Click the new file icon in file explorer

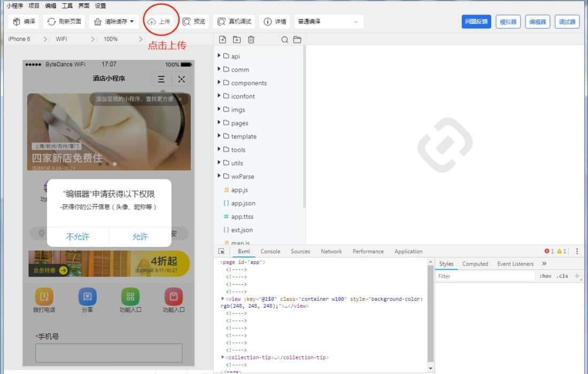[222, 40]
